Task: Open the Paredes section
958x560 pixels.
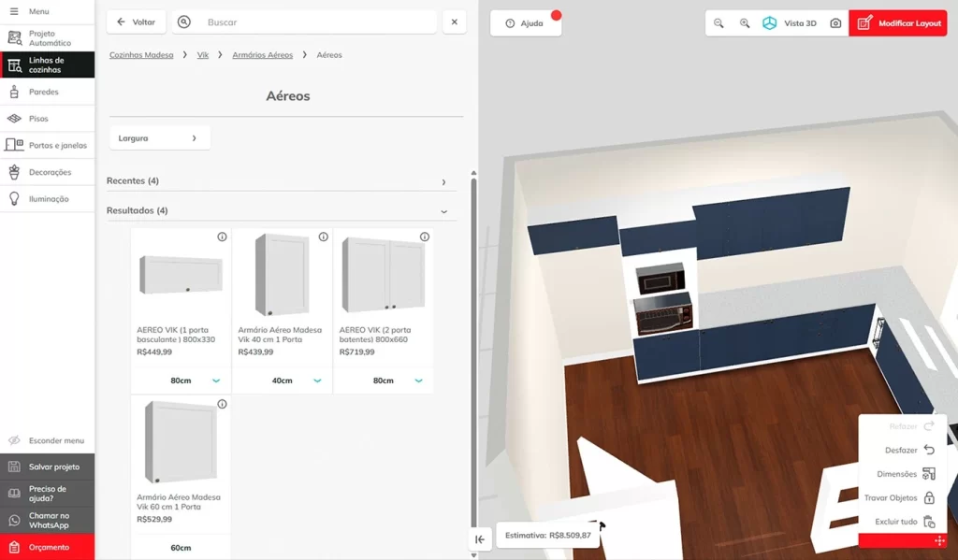Action: click(47, 92)
